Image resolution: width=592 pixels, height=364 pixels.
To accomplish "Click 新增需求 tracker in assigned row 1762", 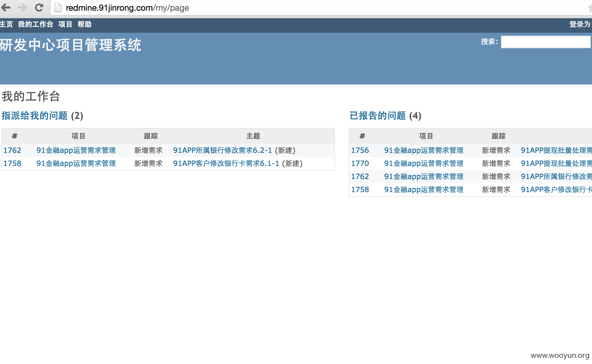I will (x=148, y=150).
